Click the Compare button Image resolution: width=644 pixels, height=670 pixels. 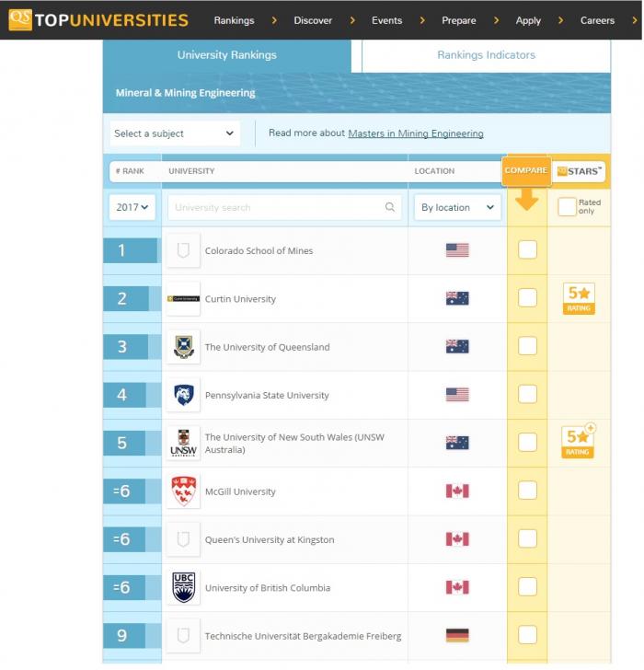[526, 170]
